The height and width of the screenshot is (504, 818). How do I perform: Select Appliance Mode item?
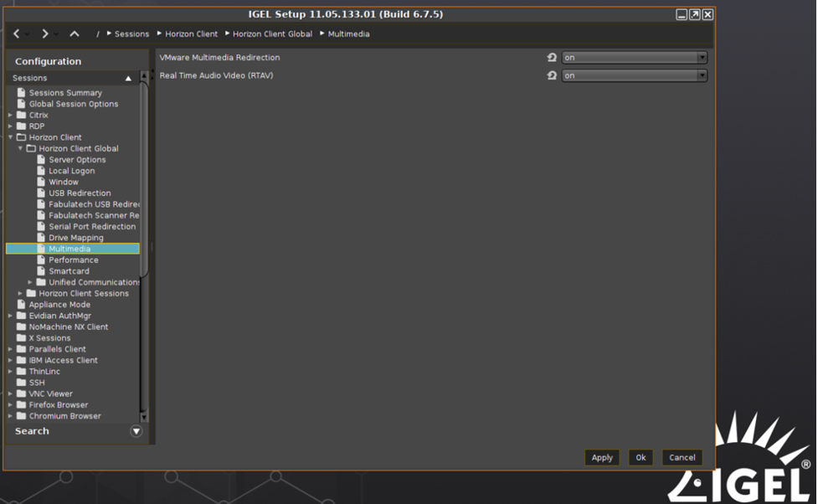coord(59,305)
